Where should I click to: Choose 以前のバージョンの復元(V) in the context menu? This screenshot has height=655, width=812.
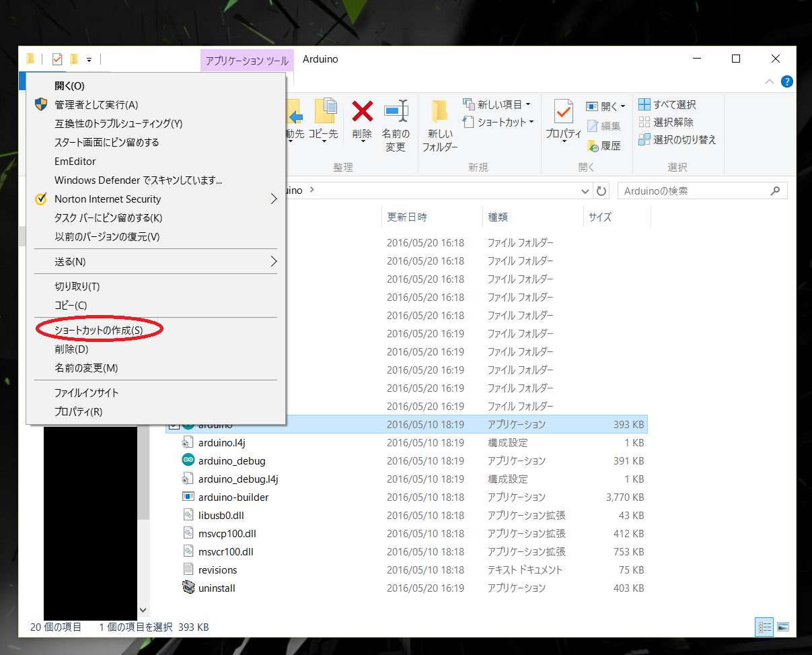point(156,236)
